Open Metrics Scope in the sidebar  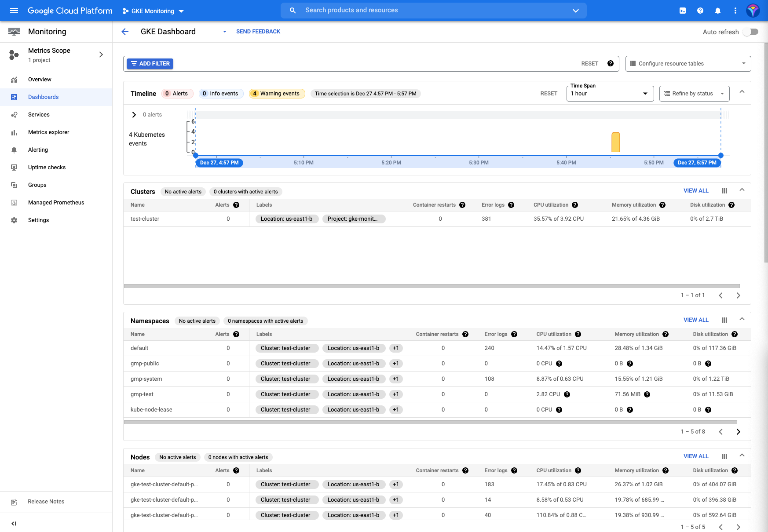[56, 55]
